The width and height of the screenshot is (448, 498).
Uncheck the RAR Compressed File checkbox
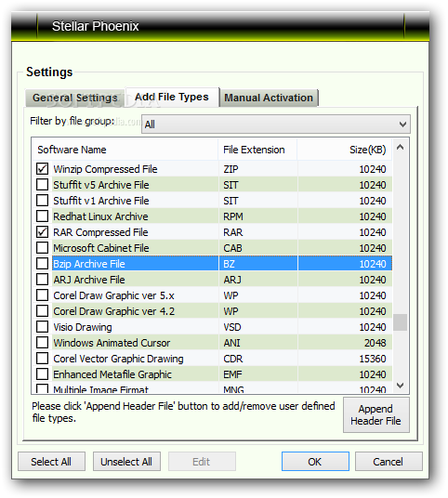click(42, 232)
